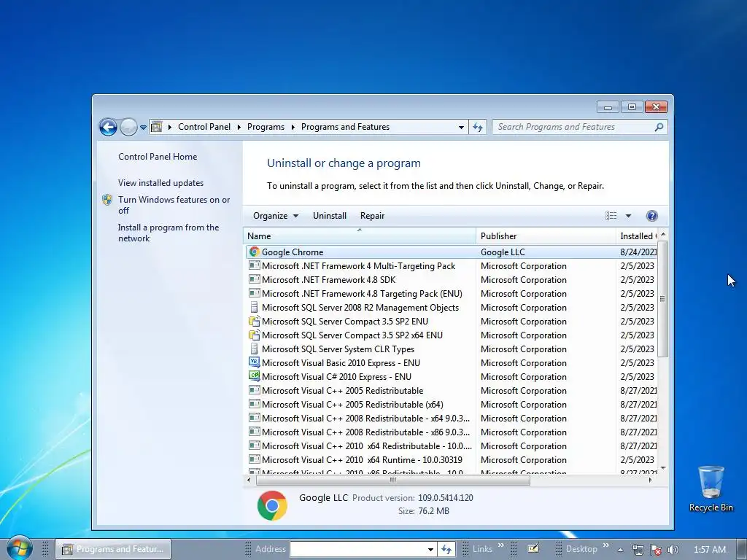Click icon of Visual C++ 2010 x64 Runtime
The image size is (747, 560).
[x=255, y=459]
